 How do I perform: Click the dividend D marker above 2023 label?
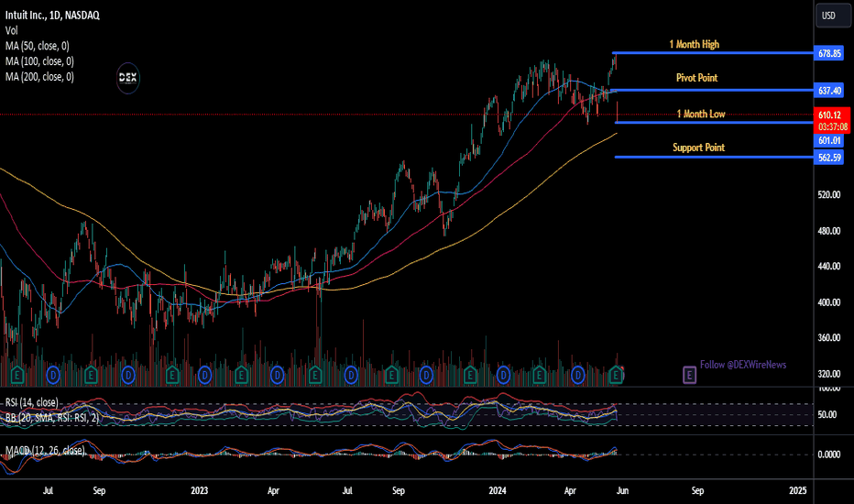[x=204, y=375]
